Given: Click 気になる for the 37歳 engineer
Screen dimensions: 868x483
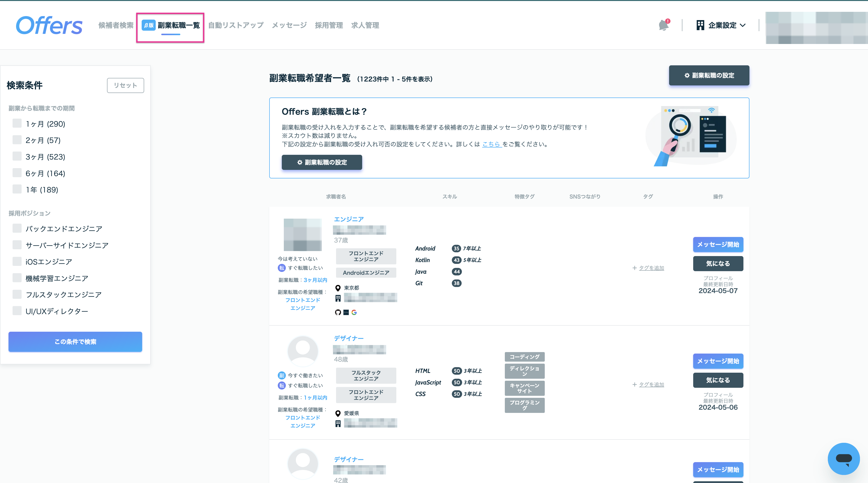Looking at the screenshot, I should point(718,264).
